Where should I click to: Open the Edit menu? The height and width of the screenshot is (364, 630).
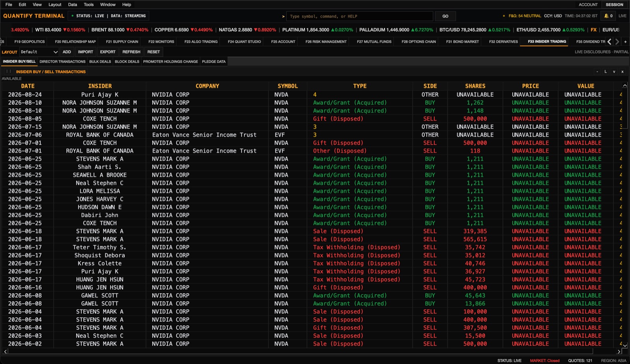[22, 5]
